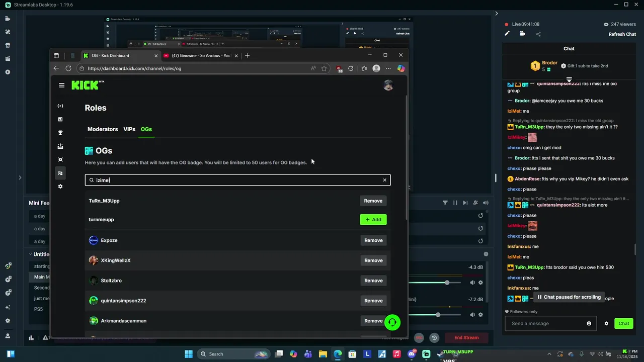Open Streamlabs account icon at sidebar bottom

point(8,336)
